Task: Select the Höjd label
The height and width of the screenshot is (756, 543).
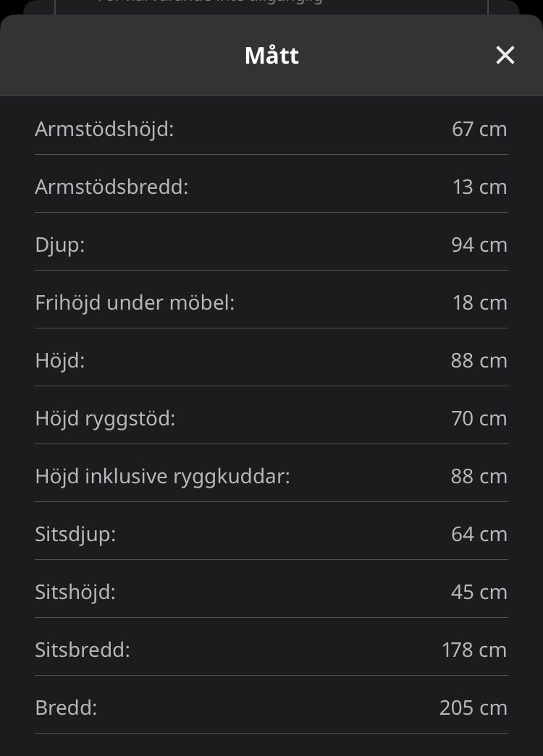Action: [60, 361]
